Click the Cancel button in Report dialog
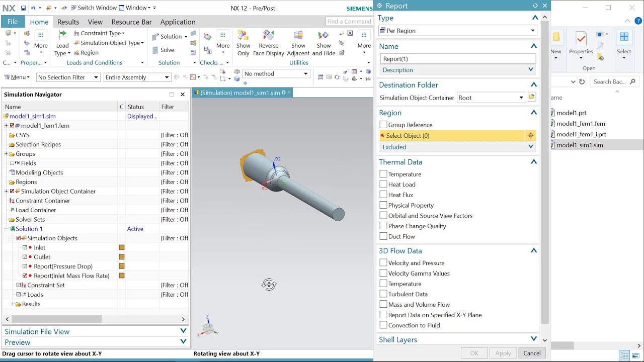Image resolution: width=644 pixels, height=362 pixels. pos(532,353)
